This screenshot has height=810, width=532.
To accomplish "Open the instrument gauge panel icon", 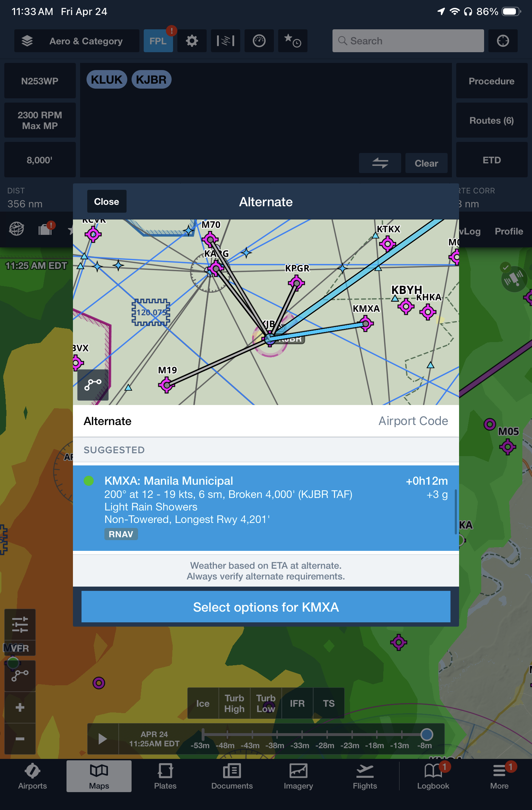I will 259,41.
